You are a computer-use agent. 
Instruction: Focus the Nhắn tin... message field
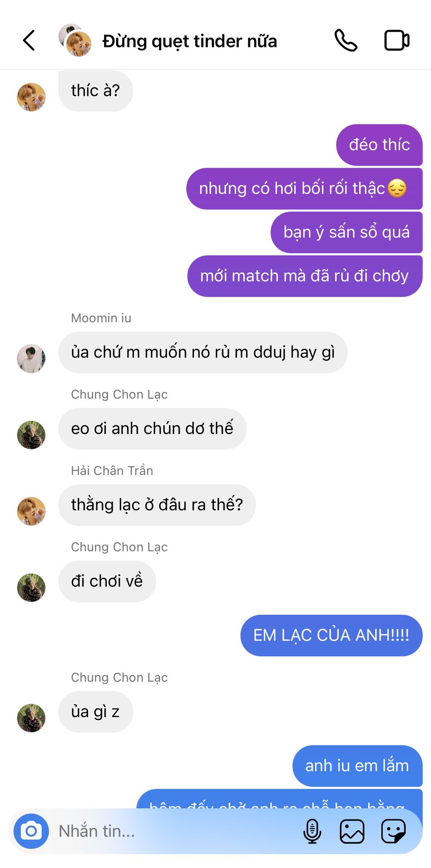(176, 831)
